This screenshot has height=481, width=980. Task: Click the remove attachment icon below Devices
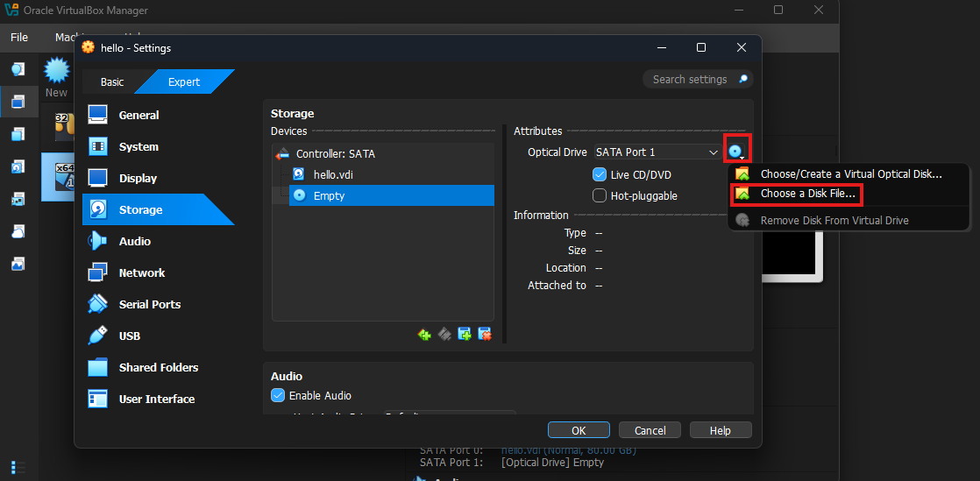click(x=485, y=334)
